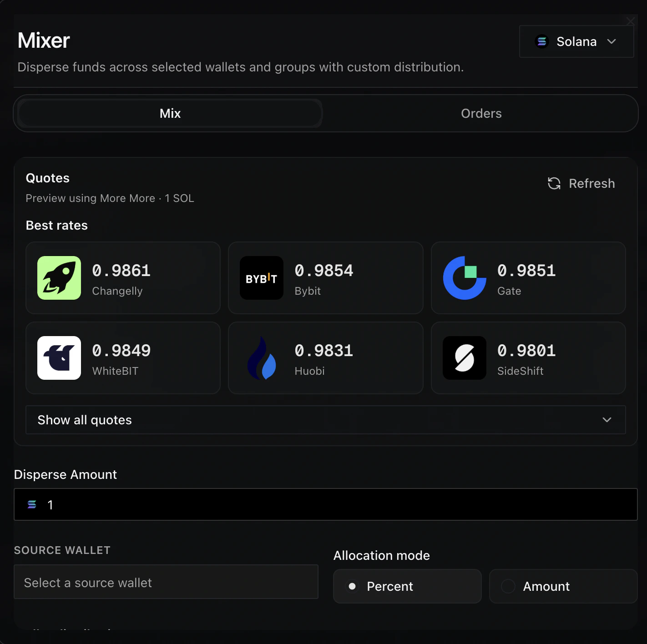Close the Mixer dialog with X
647x644 pixels.
pyautogui.click(x=631, y=21)
